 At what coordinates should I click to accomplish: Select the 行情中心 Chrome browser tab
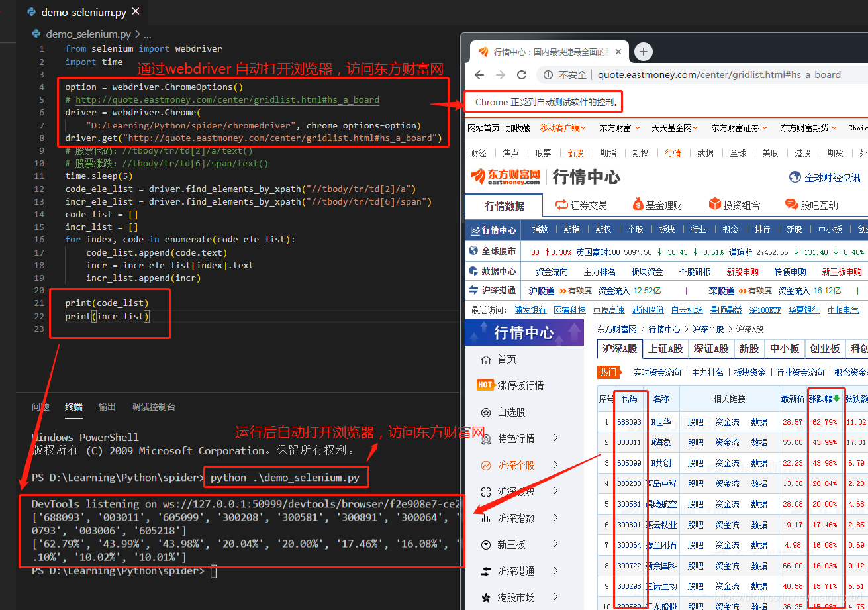(x=548, y=52)
